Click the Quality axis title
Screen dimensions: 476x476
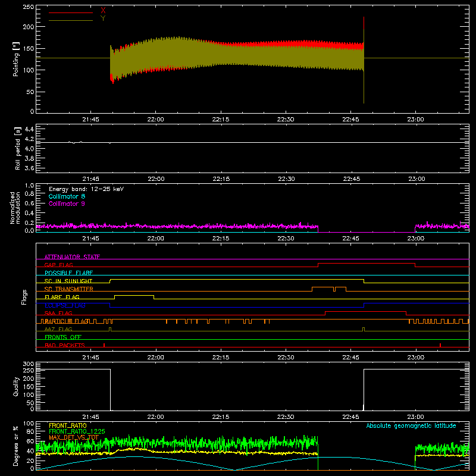tap(16, 386)
